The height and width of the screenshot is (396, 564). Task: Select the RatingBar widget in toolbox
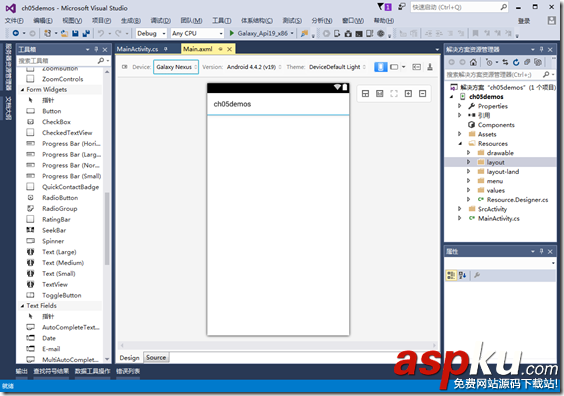[x=56, y=219]
